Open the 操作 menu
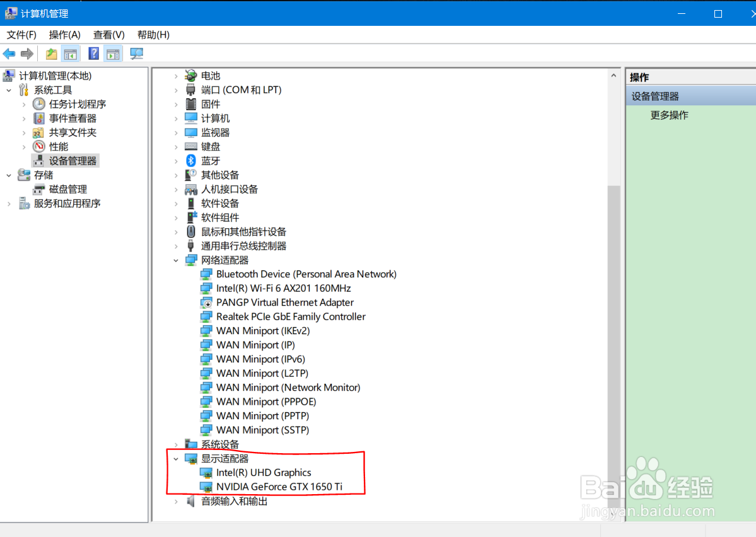Image resolution: width=756 pixels, height=537 pixels. [64, 35]
